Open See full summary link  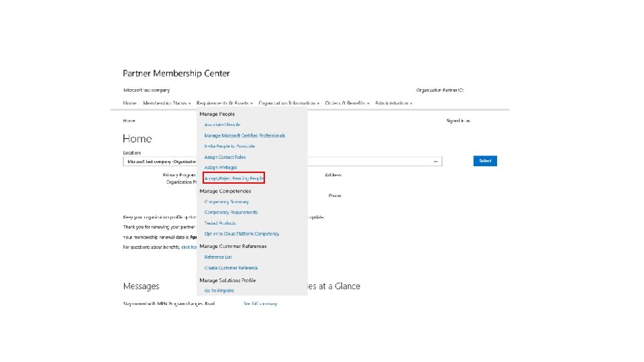pos(260,304)
